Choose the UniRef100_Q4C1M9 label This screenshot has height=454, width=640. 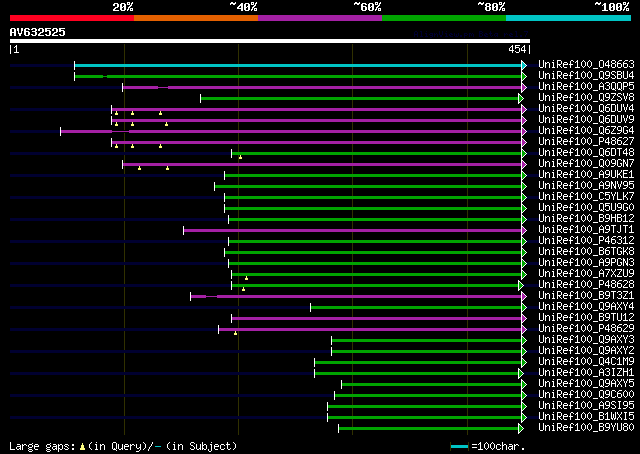click(x=586, y=362)
